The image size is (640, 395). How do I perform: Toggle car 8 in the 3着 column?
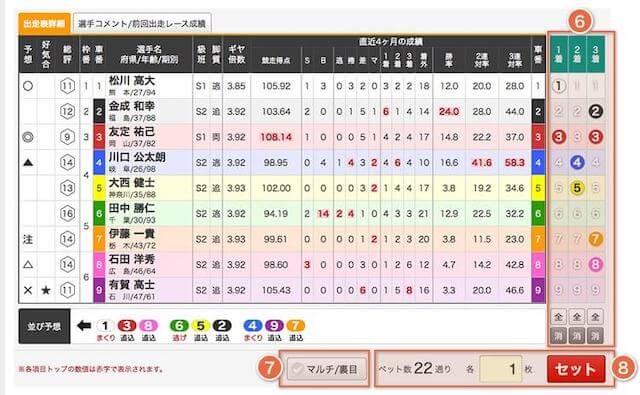tap(595, 264)
